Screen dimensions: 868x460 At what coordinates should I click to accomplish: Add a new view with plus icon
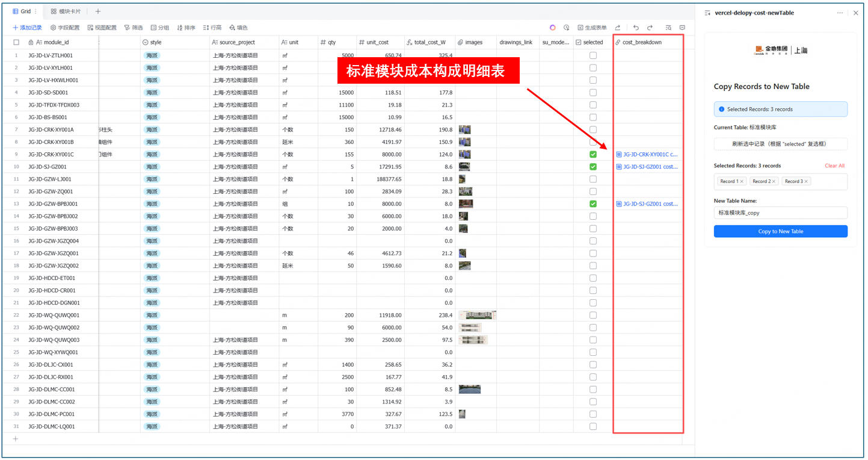[x=98, y=11]
